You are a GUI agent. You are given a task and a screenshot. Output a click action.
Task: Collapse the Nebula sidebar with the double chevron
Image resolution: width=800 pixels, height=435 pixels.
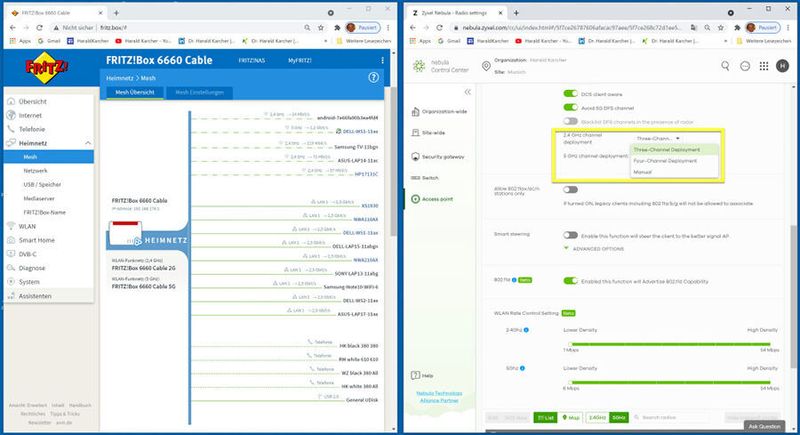pos(467,92)
